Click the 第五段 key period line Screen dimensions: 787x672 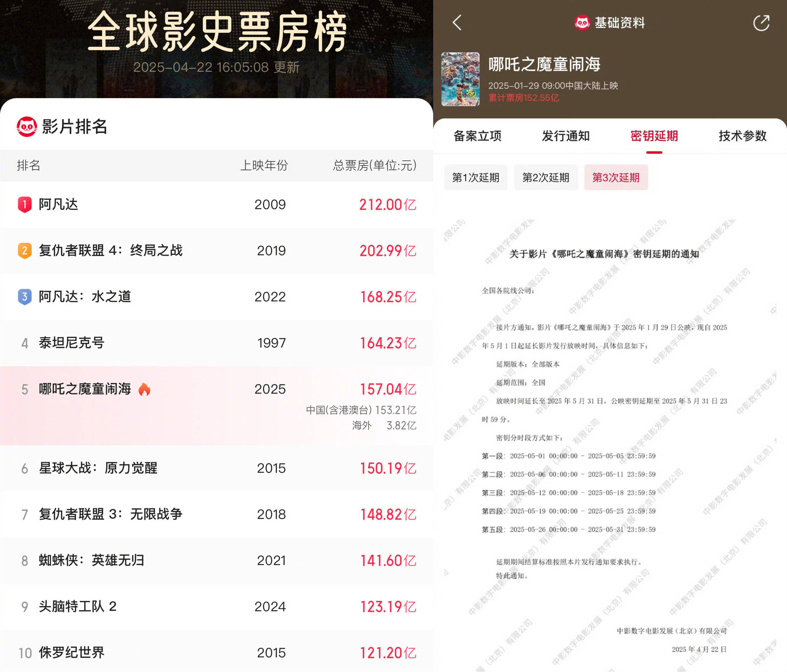[x=569, y=530]
